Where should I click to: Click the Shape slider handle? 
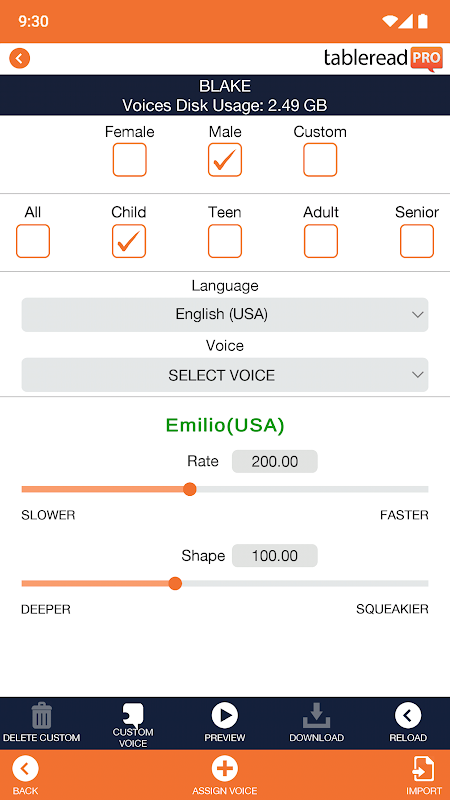click(x=175, y=583)
